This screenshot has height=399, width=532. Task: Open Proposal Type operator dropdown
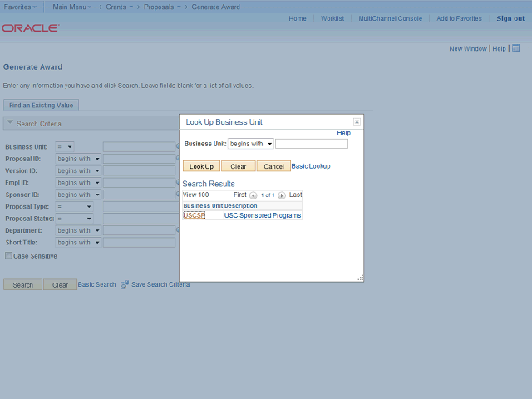coord(74,207)
